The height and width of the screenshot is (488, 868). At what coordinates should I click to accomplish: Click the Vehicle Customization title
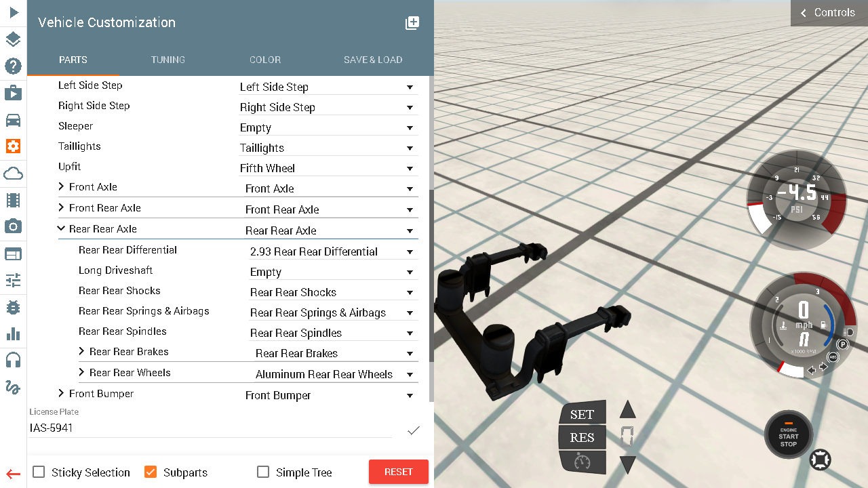coord(106,22)
